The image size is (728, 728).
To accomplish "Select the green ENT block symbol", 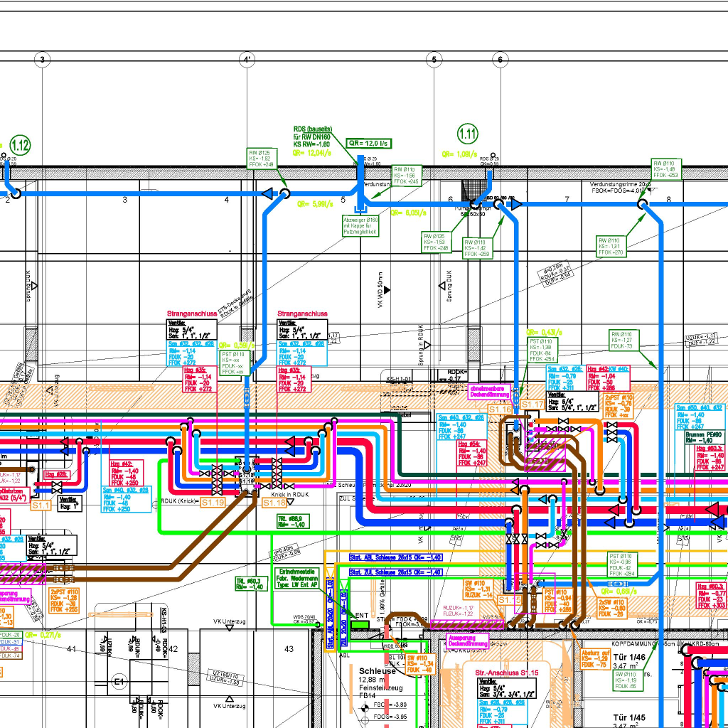I will click(360, 624).
